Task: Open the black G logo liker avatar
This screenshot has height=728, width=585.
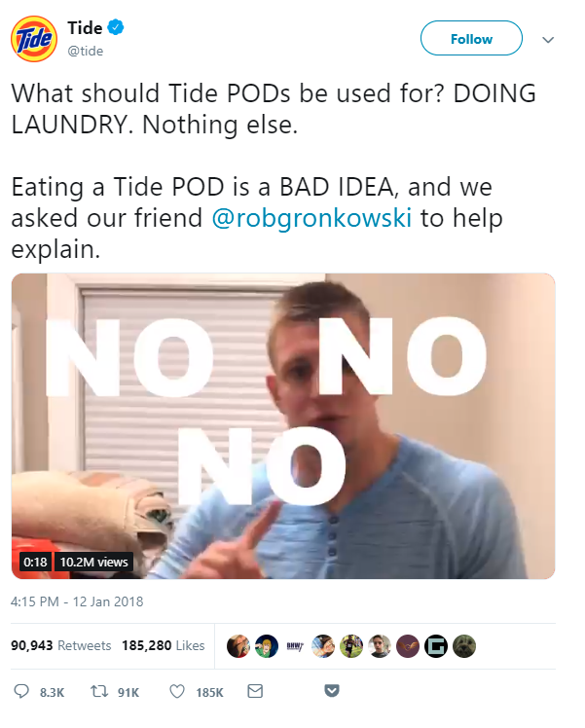Action: [x=436, y=646]
